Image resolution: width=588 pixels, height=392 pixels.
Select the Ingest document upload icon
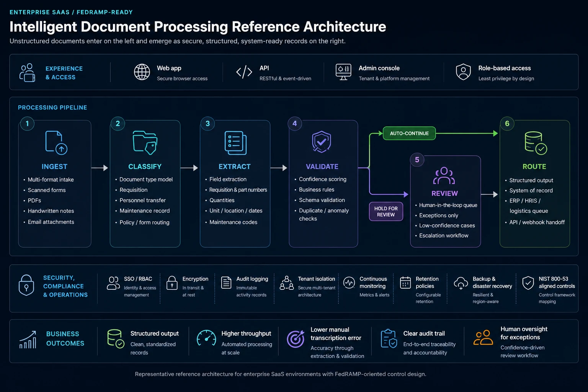pos(56,143)
